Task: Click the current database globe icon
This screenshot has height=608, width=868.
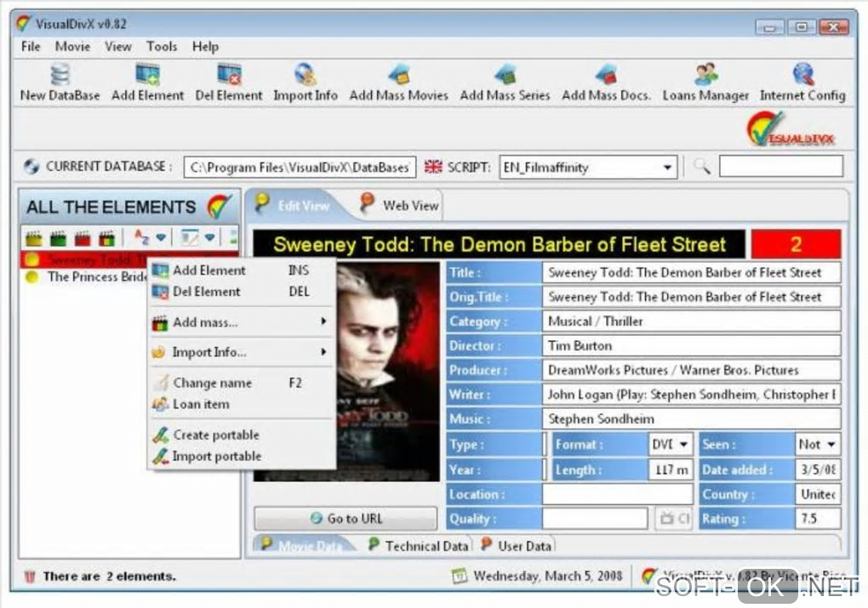Action: (x=31, y=166)
